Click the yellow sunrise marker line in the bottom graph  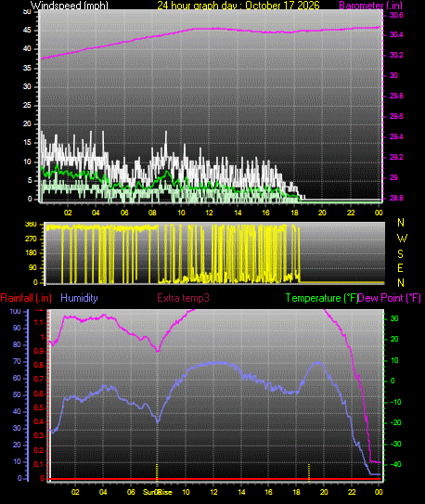point(157,472)
